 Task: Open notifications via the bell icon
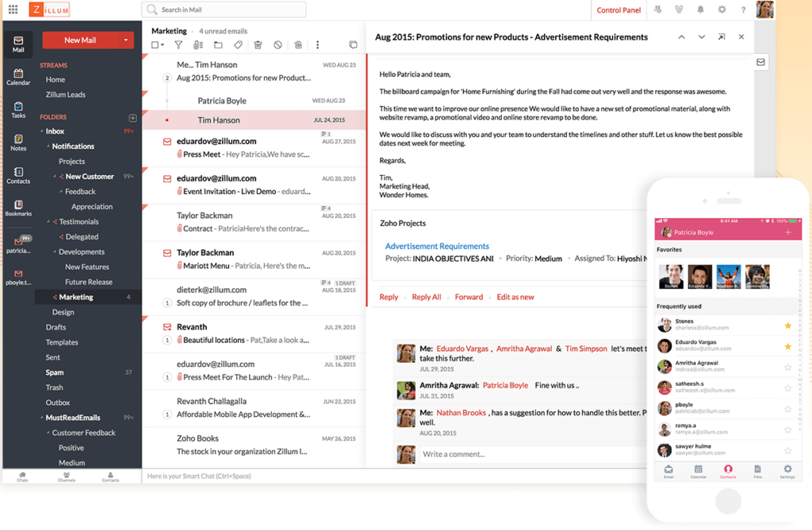point(699,10)
